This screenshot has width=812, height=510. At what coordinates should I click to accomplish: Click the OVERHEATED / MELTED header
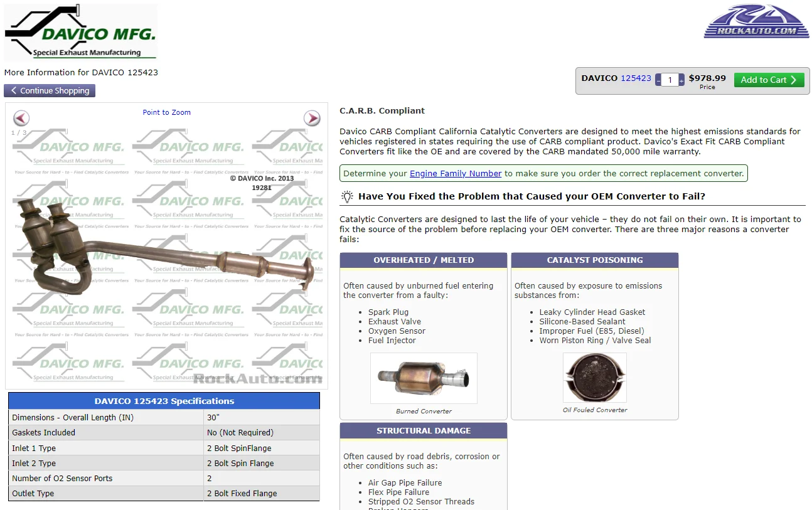click(x=424, y=260)
